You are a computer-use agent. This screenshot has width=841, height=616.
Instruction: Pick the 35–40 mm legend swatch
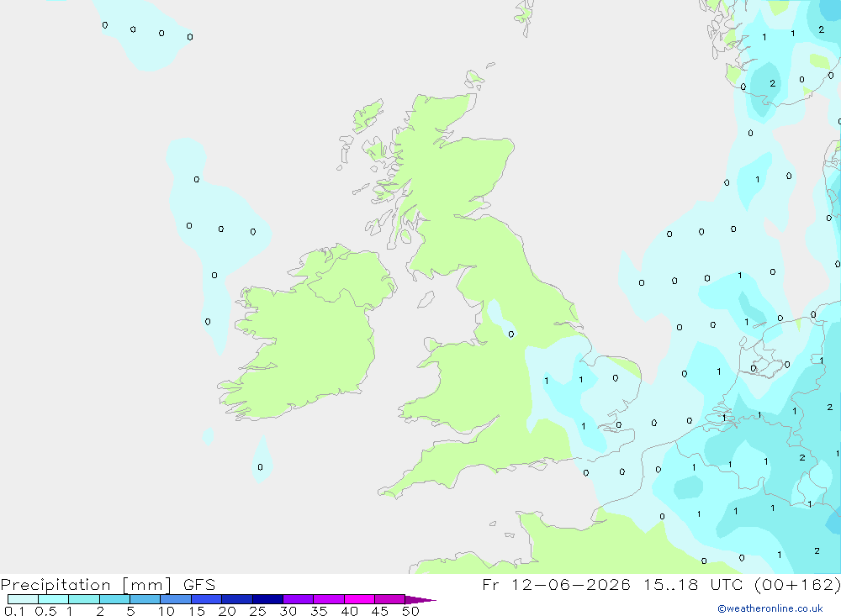coord(328,599)
